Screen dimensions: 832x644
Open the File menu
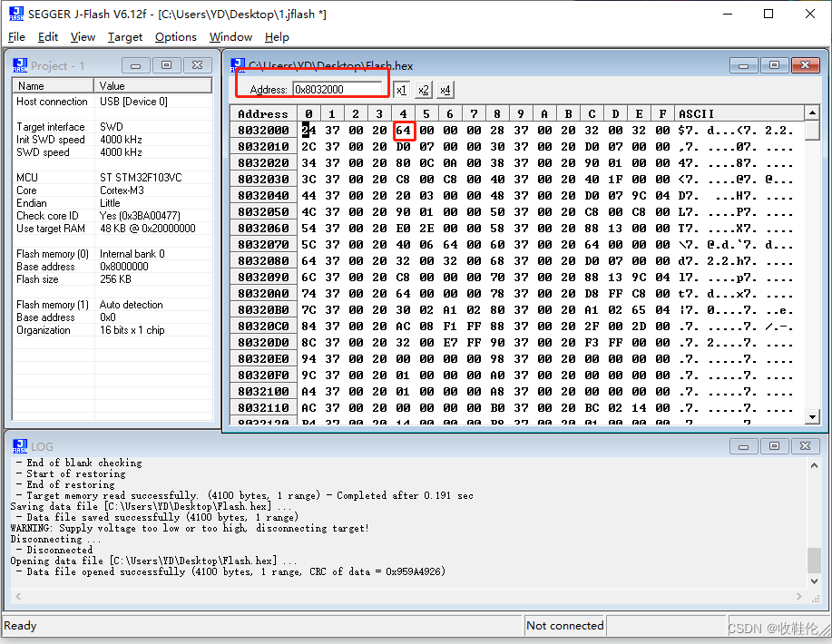click(16, 37)
